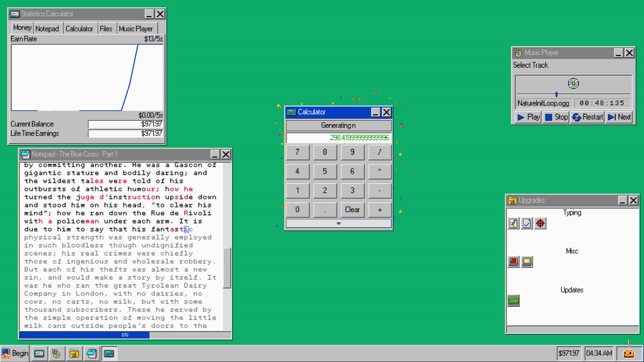644x362 pixels.
Task: Play the selected track
Action: 528,117
